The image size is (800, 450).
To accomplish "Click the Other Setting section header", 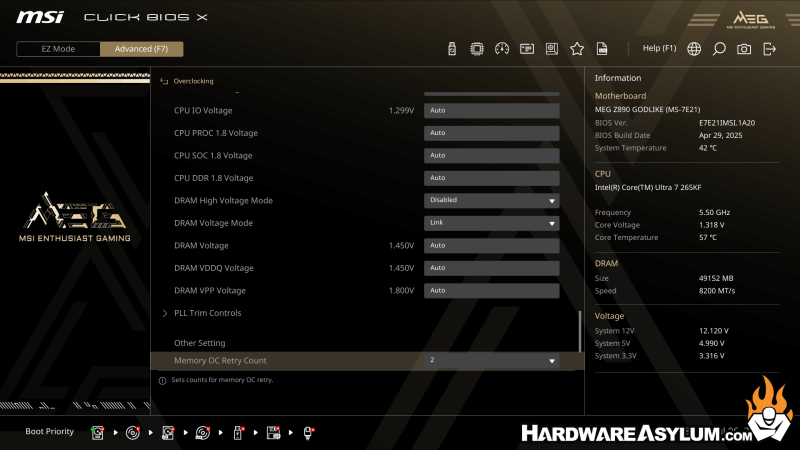I will pos(199,343).
